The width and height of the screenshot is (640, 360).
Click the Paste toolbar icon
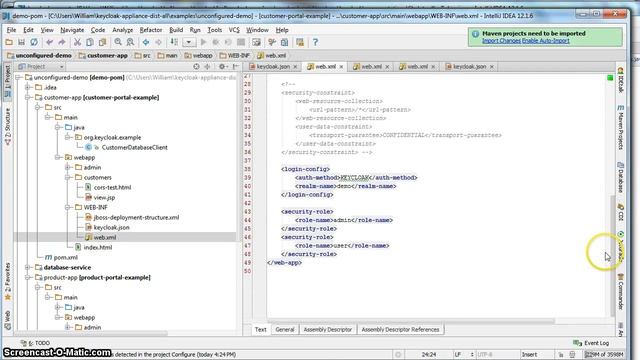[x=102, y=42]
